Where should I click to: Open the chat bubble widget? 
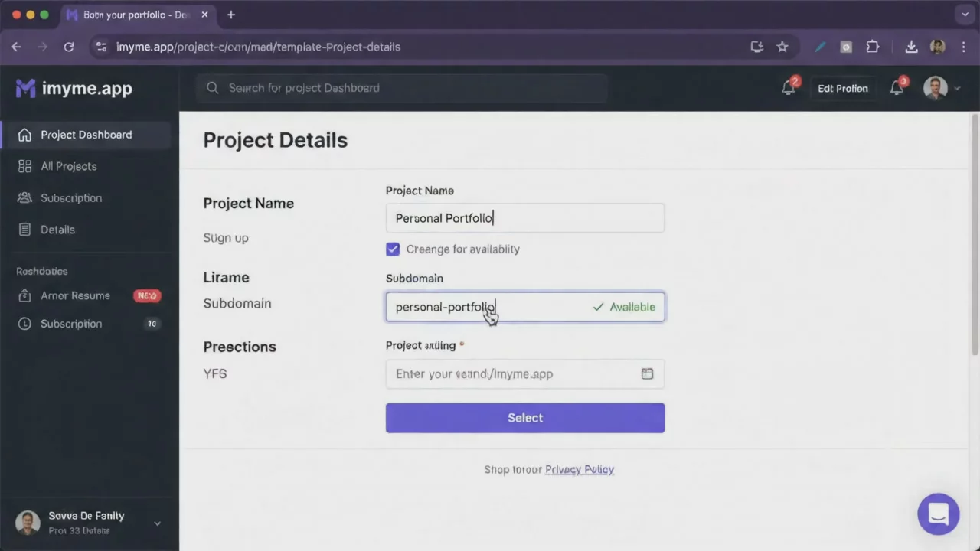[x=939, y=514]
